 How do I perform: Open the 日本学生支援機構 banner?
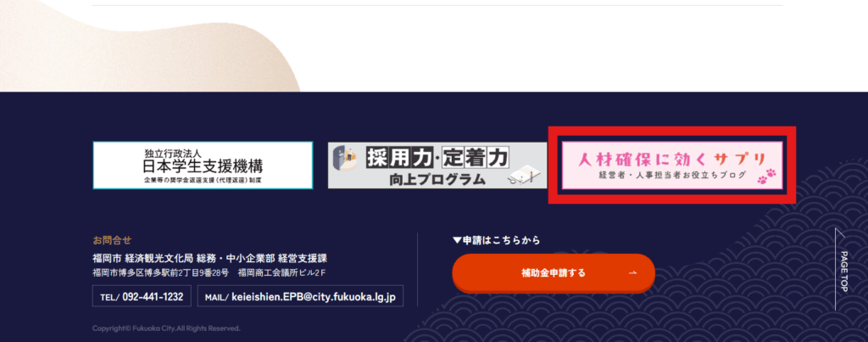point(203,165)
